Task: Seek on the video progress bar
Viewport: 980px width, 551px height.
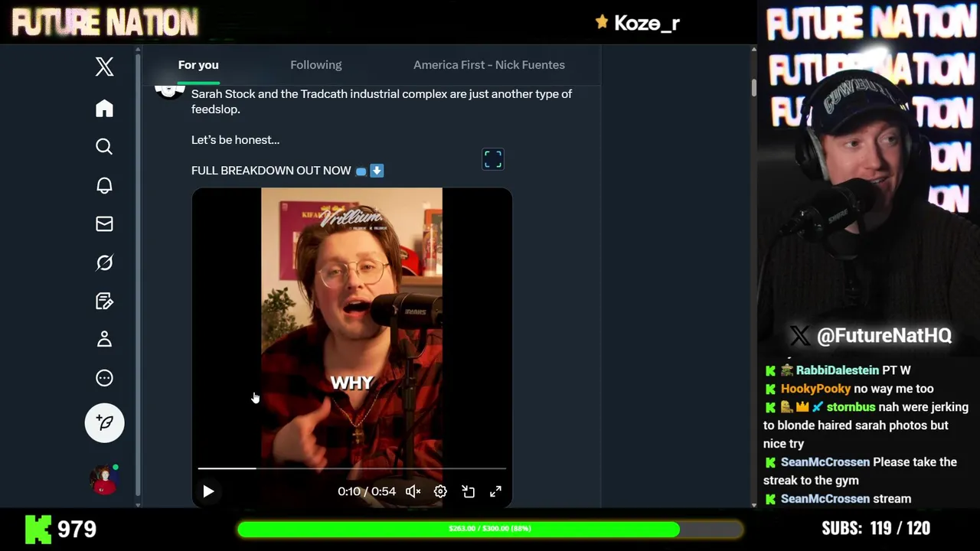Action: coord(352,468)
